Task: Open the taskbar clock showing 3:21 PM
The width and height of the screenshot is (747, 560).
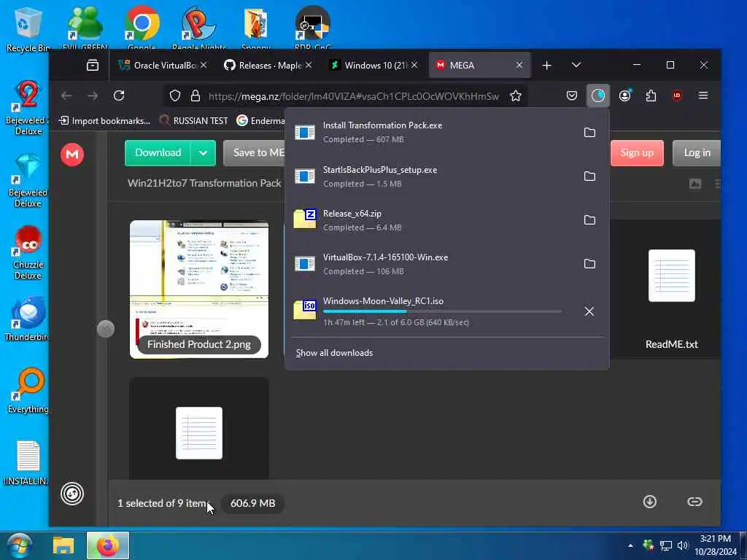Action: point(715,545)
